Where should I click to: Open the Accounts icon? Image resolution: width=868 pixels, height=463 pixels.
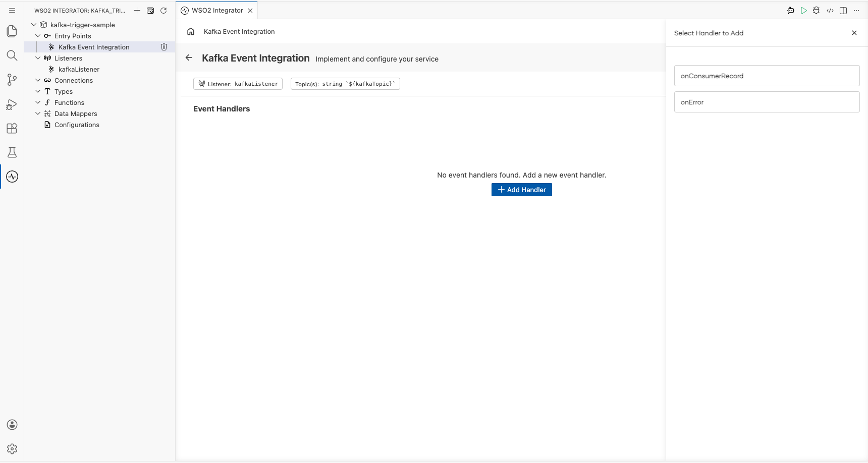pos(12,425)
